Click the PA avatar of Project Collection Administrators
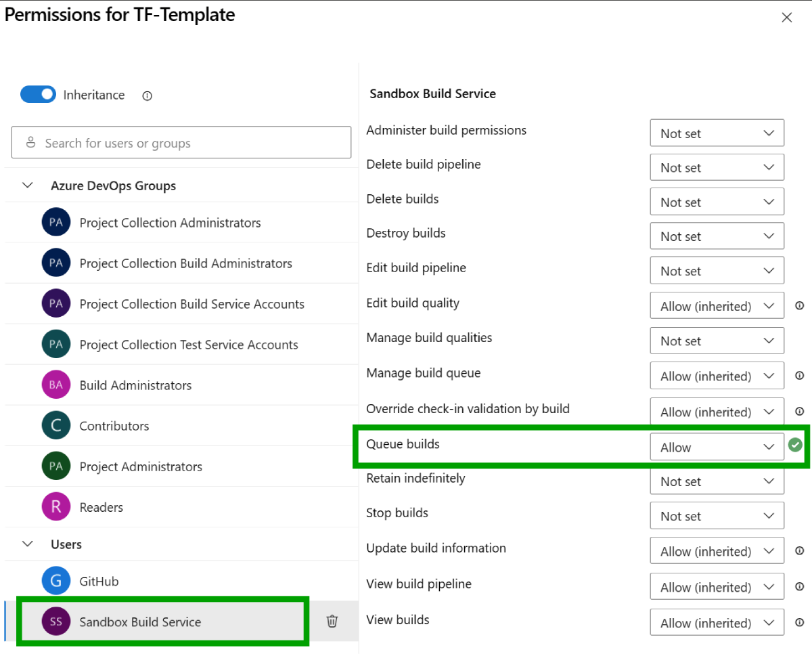 (x=56, y=223)
